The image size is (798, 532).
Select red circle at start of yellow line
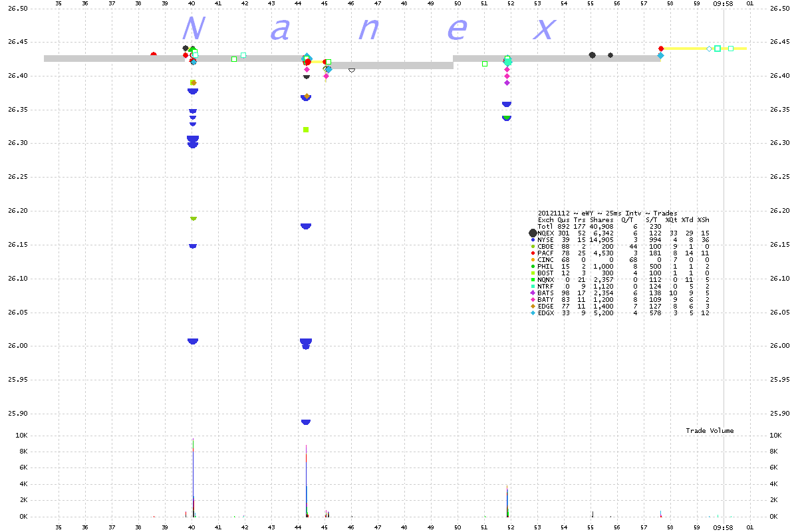661,49
